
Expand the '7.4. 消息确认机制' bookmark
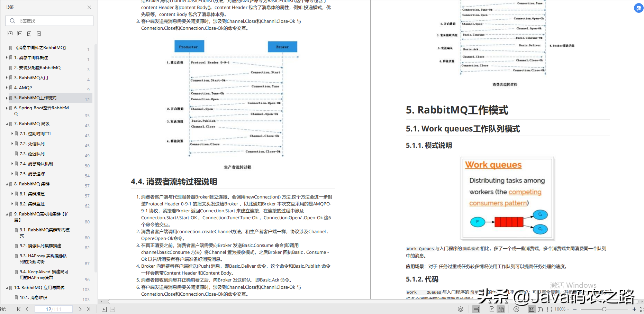point(12,164)
